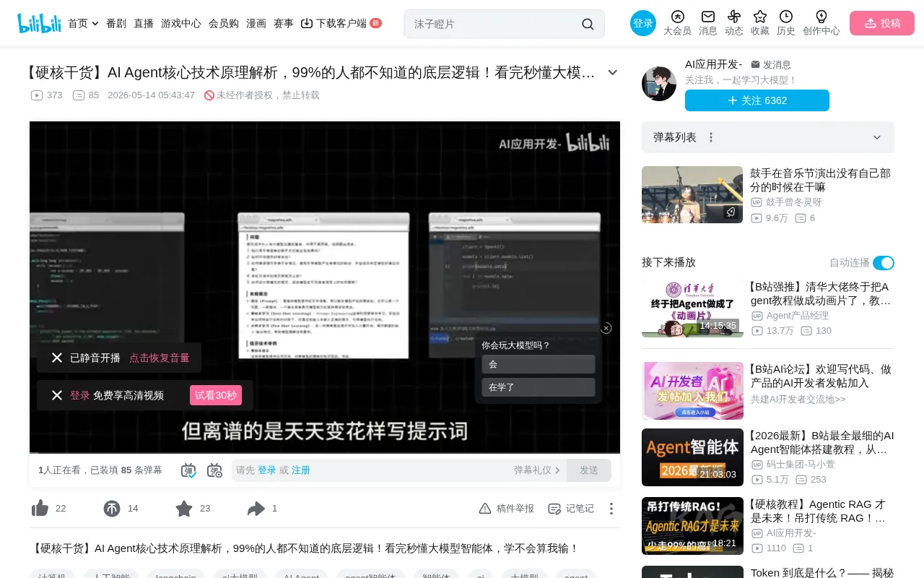This screenshot has height=578, width=924.
Task: Toggle danmaku display switch
Action: [x=188, y=470]
